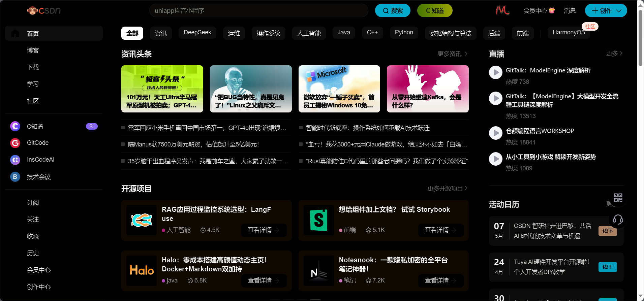644x301 pixels.
Task: Open 更多资讯 chevron link
Action: point(453,54)
